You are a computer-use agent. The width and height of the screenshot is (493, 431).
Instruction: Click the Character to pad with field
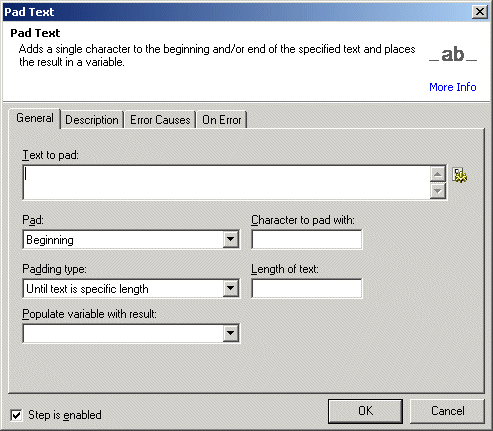click(x=306, y=239)
